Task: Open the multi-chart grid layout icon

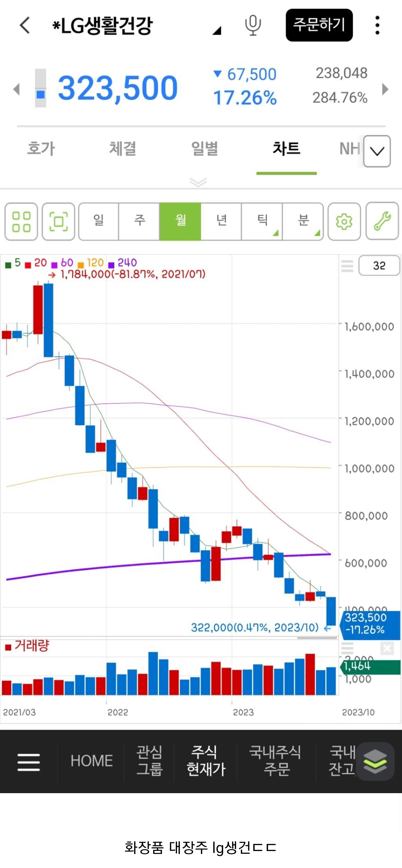Action: point(21,221)
